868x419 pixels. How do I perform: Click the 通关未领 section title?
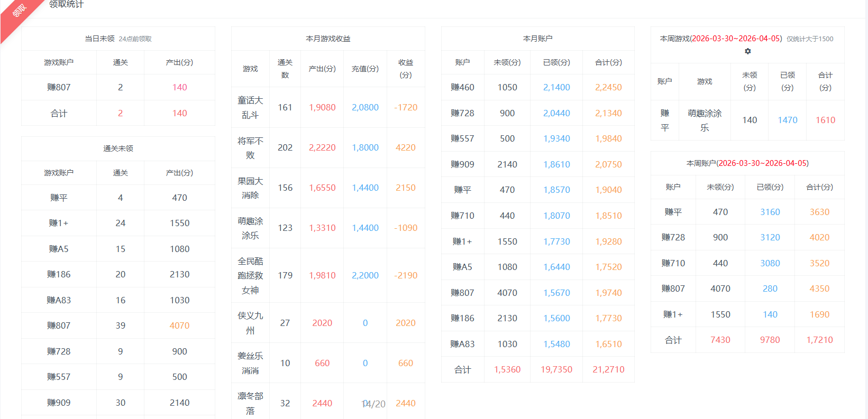pos(118,148)
